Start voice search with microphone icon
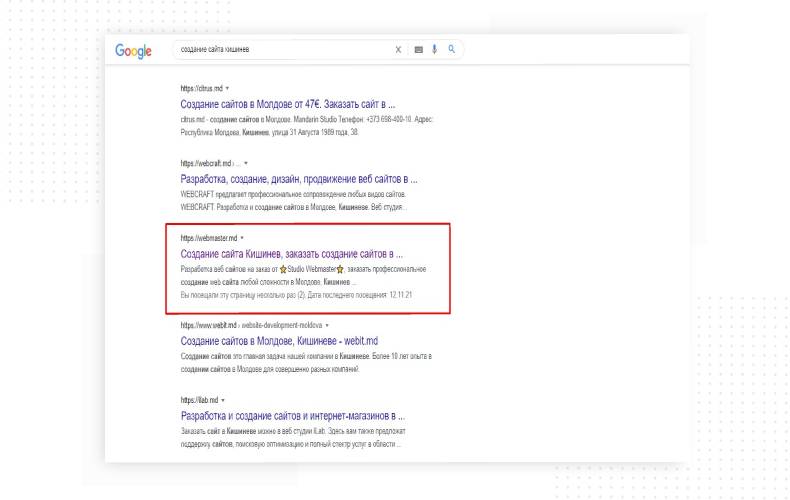 (x=434, y=49)
